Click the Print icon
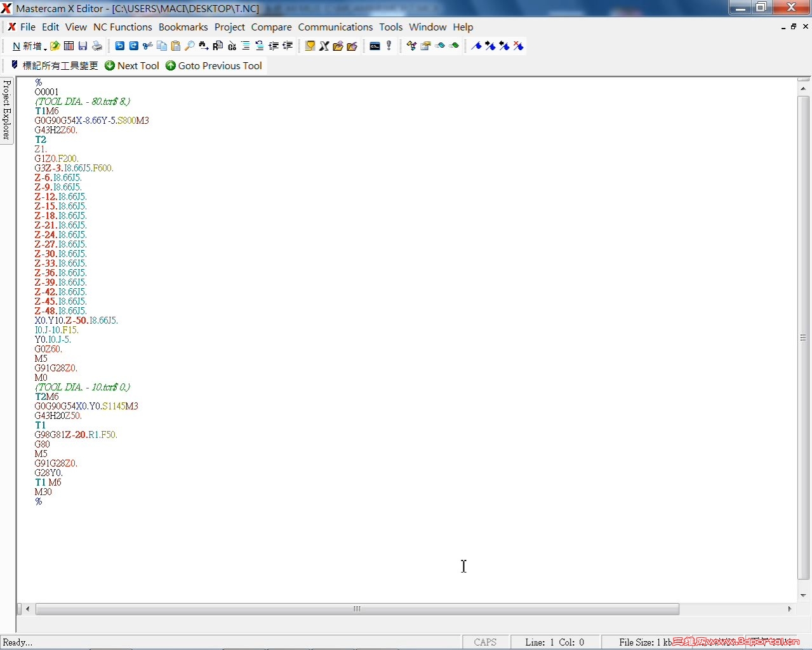 (97, 46)
